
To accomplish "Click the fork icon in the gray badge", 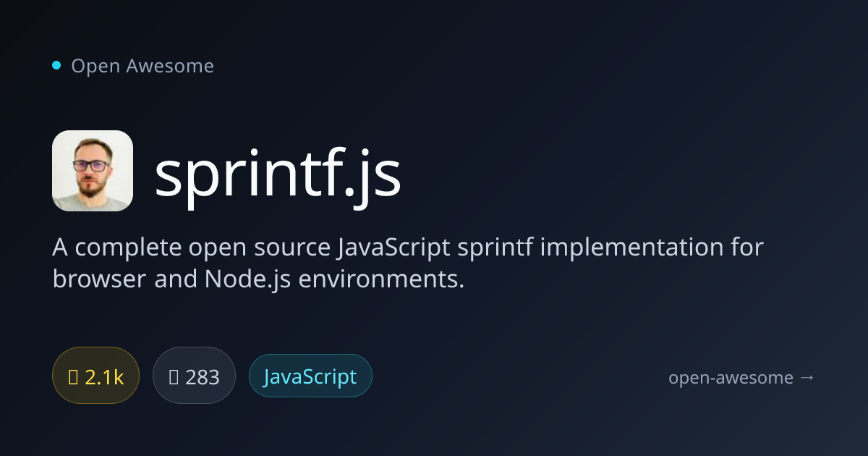I will click(174, 376).
